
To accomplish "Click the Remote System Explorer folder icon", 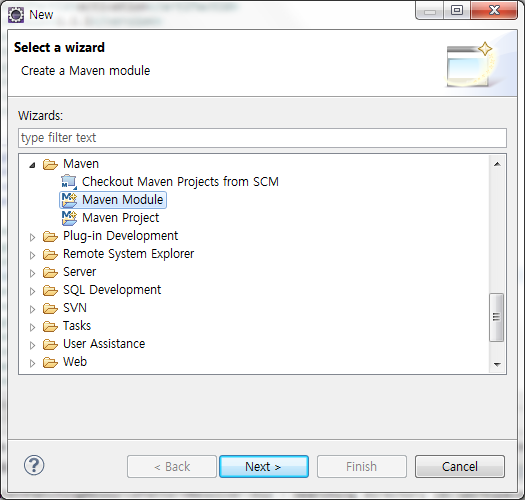I will (x=50, y=255).
